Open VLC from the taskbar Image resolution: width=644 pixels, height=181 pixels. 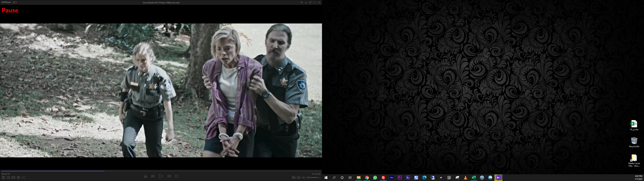[466, 178]
